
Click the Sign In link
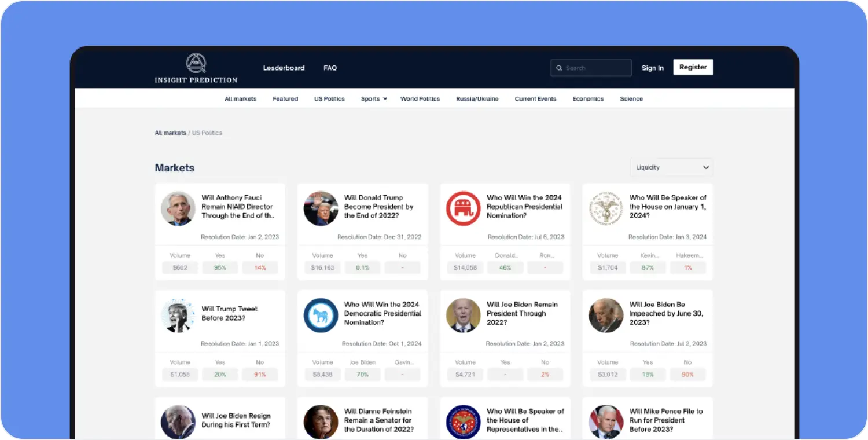click(x=653, y=68)
